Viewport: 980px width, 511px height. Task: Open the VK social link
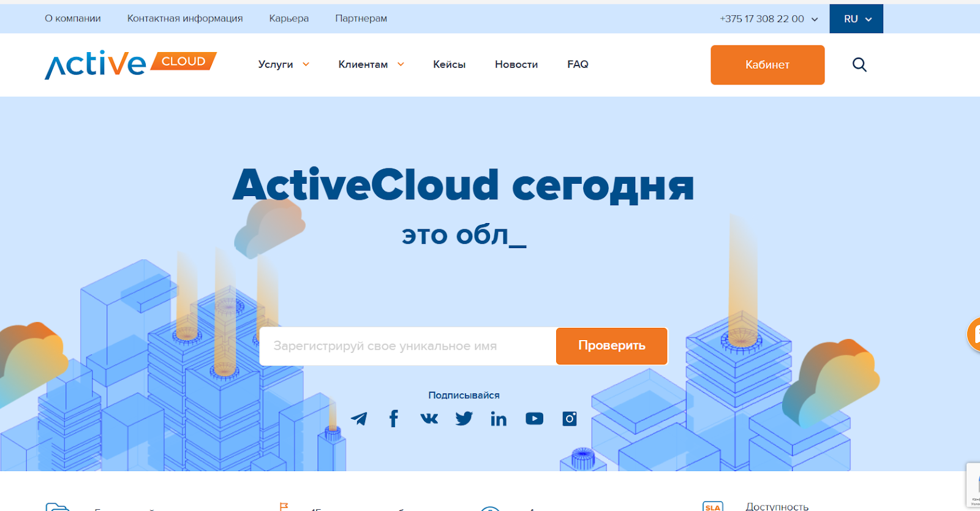pos(429,418)
